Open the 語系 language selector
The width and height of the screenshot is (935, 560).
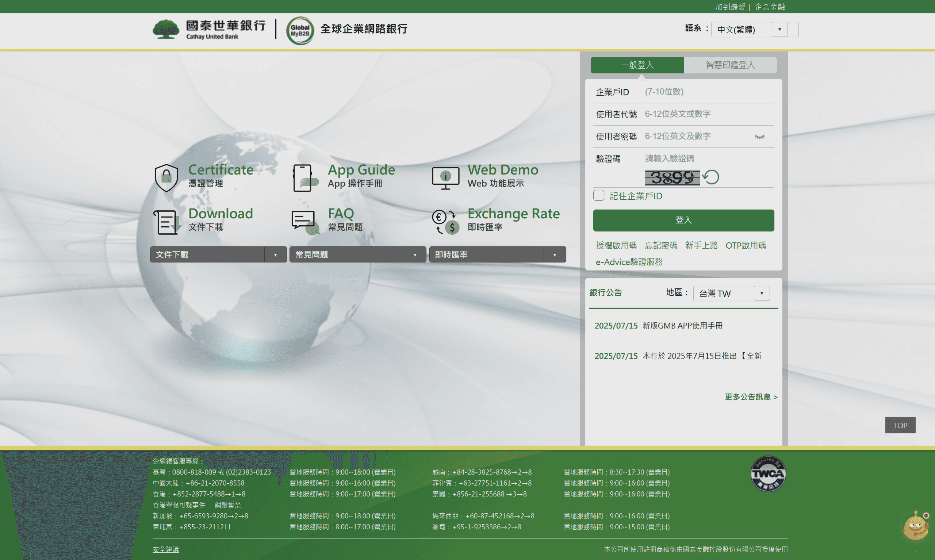(x=749, y=30)
